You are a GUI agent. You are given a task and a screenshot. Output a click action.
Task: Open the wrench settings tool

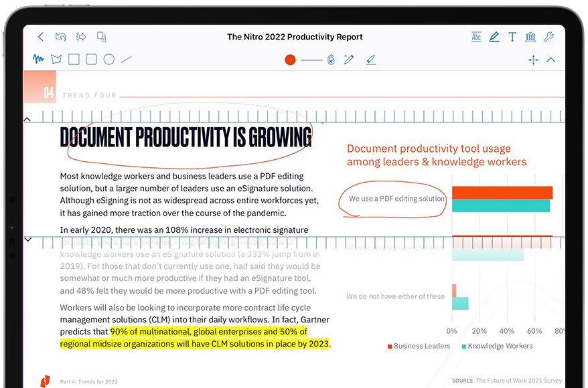click(x=548, y=37)
